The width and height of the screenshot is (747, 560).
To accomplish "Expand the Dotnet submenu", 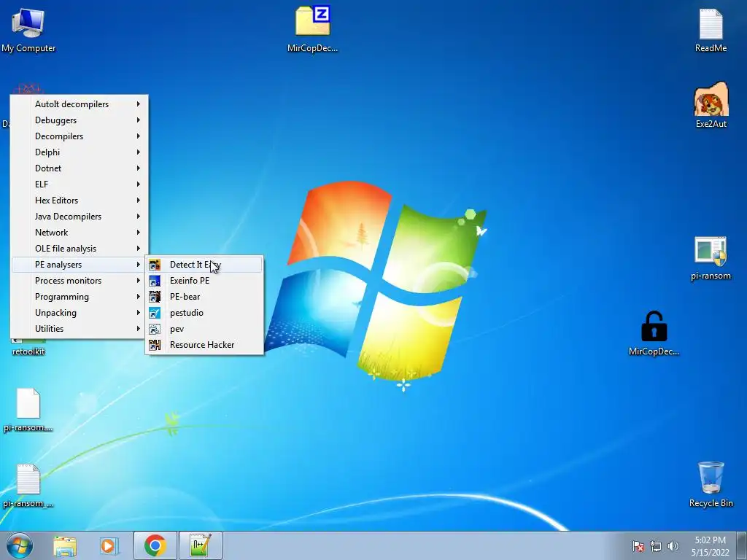I will 79,168.
